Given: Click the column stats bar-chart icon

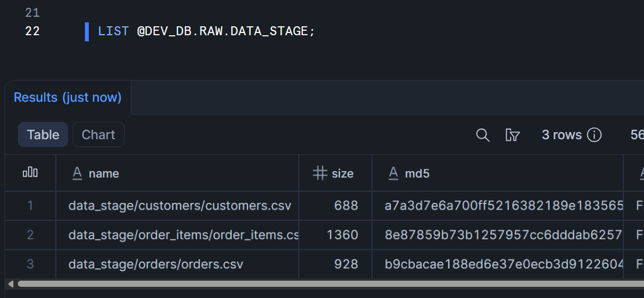Looking at the screenshot, I should coord(30,173).
